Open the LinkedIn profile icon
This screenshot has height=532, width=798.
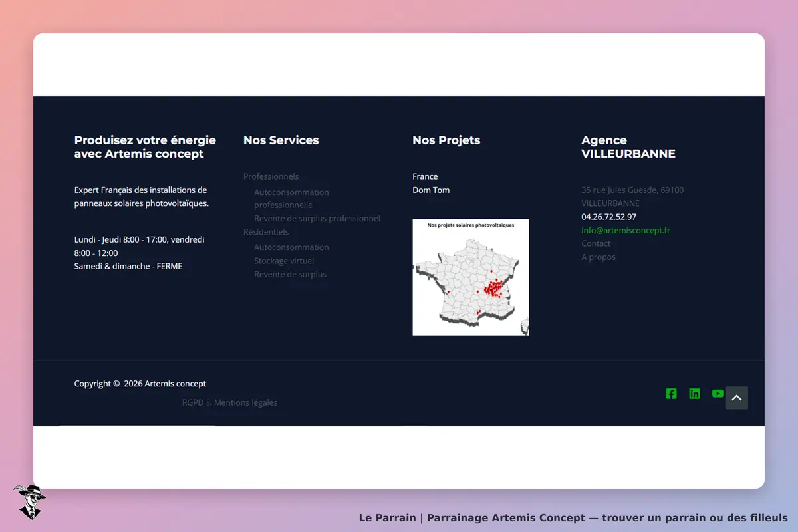[x=694, y=394]
